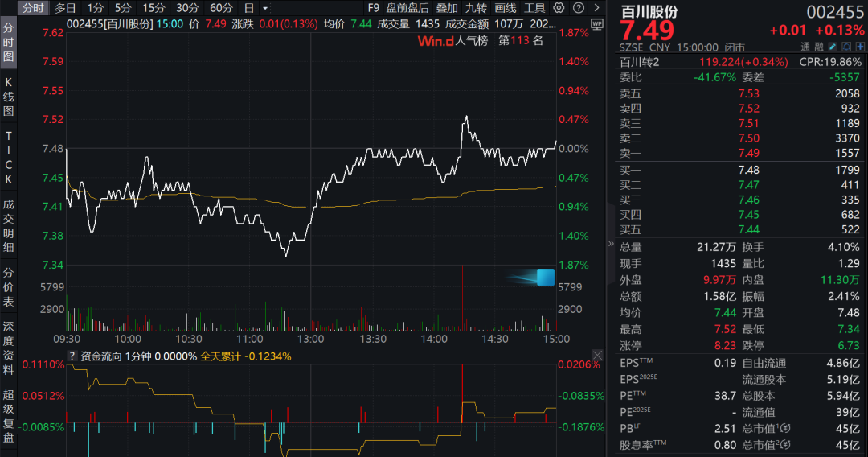Select the 60分 period
This screenshot has height=457, width=868.
click(222, 8)
